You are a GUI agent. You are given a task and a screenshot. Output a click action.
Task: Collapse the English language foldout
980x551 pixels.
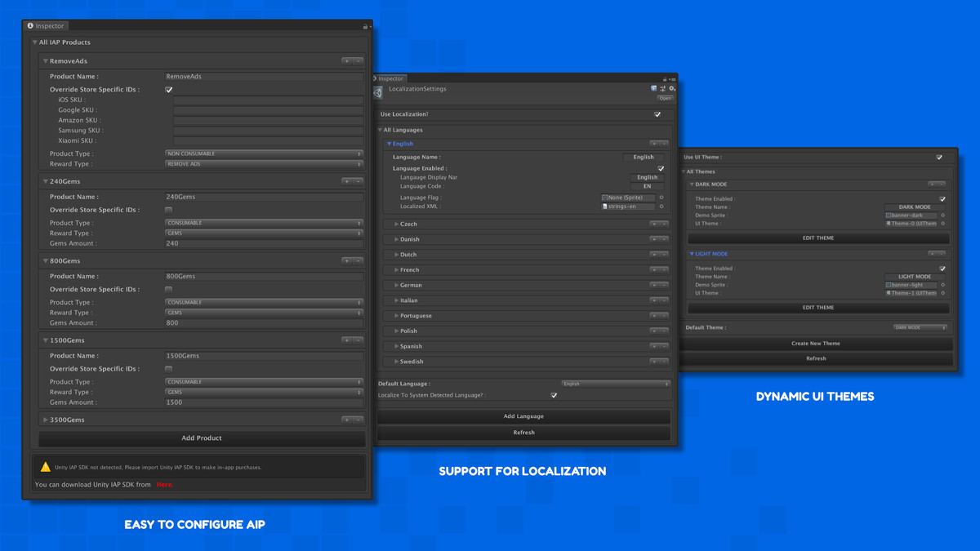click(390, 144)
